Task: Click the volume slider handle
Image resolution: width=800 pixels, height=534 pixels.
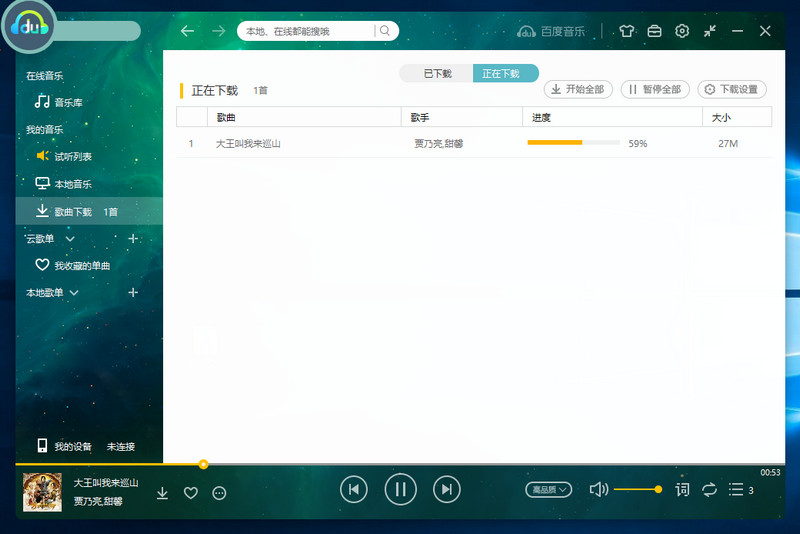Action: (x=658, y=489)
